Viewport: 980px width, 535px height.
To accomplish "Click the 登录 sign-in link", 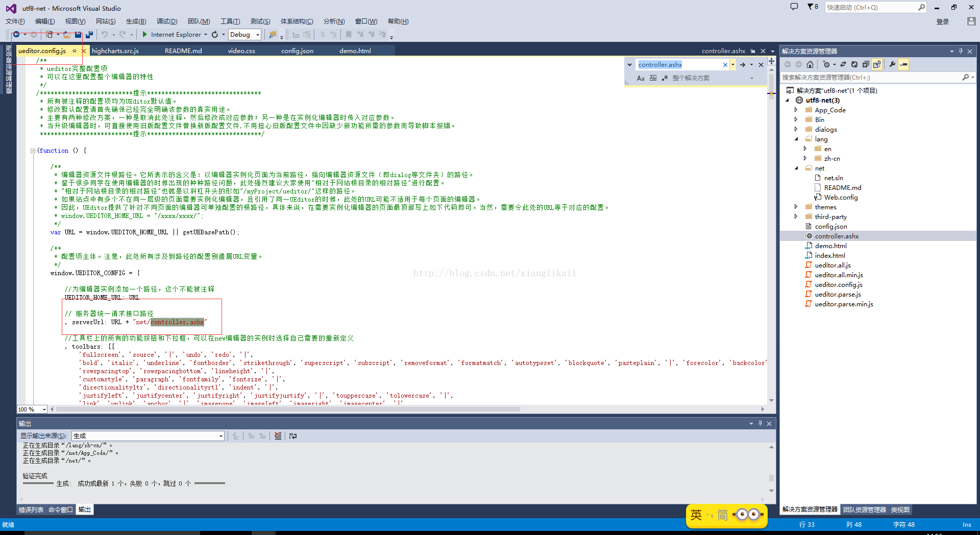I will coord(943,21).
